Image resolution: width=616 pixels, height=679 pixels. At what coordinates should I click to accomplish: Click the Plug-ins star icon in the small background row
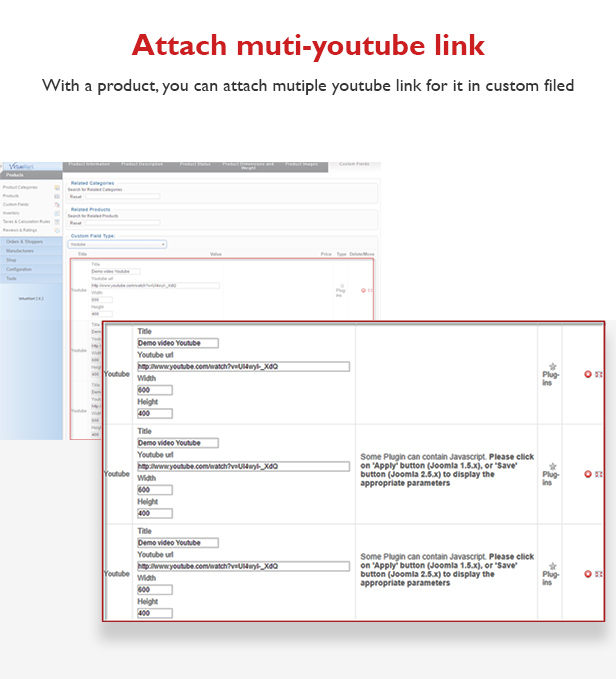(x=342, y=286)
